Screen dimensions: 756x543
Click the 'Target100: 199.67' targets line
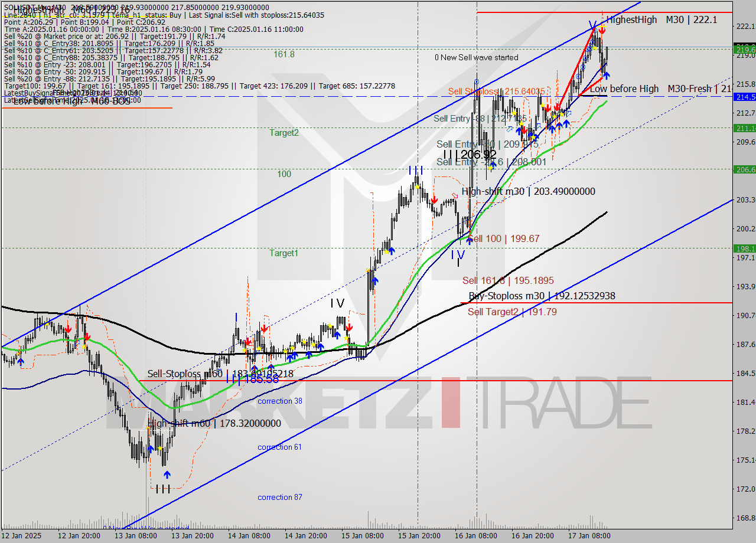pos(200,86)
